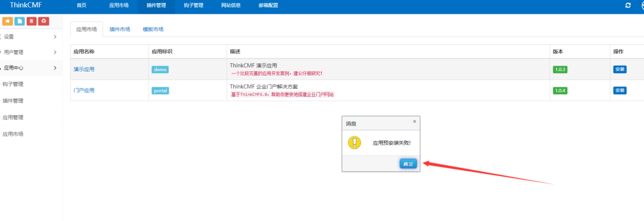This screenshot has width=644, height=221.
Task: Open 应用中心 in the sidebar
Action: 14,68
